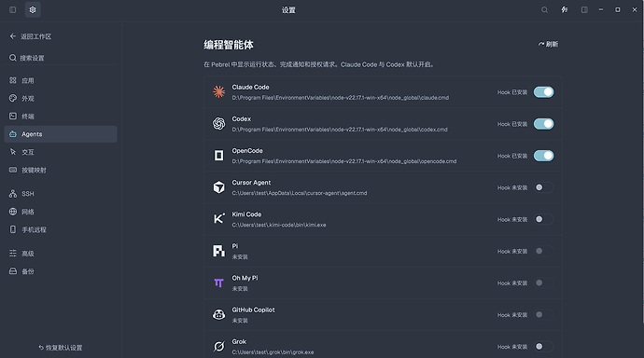Click the Kimi Code K icon
This screenshot has height=358, width=644.
[219, 219]
